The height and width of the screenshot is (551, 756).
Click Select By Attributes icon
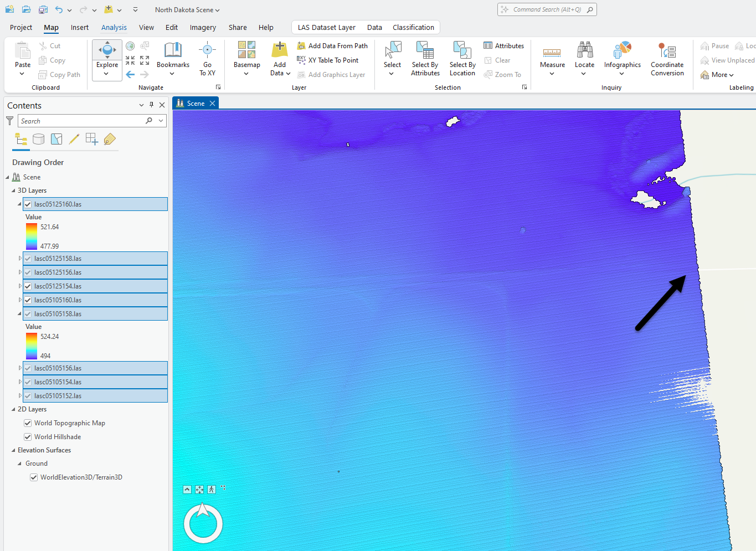tap(425, 51)
